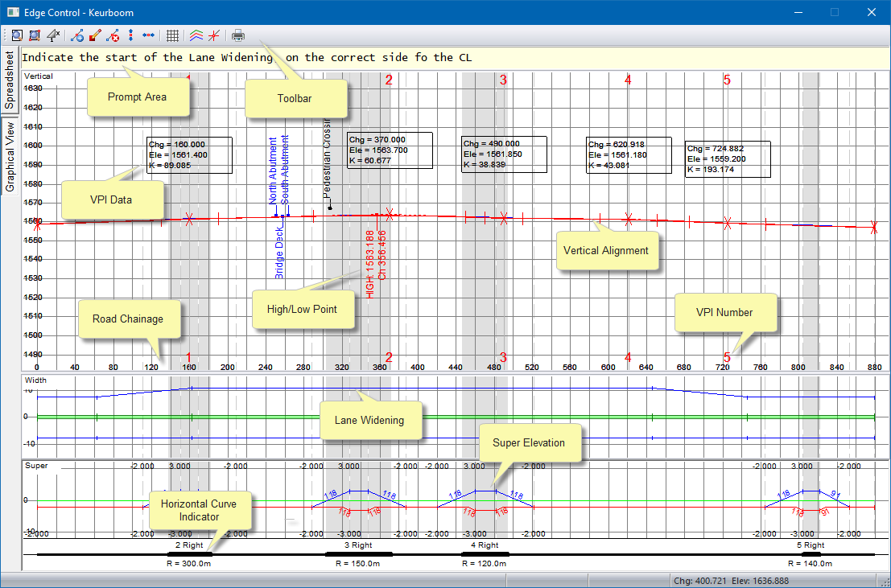Click the VPI data box at Chg 724.882

pyautogui.click(x=728, y=159)
